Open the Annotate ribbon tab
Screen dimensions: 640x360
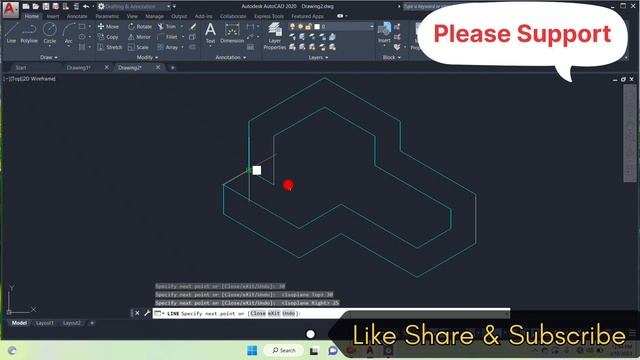pyautogui.click(x=77, y=16)
